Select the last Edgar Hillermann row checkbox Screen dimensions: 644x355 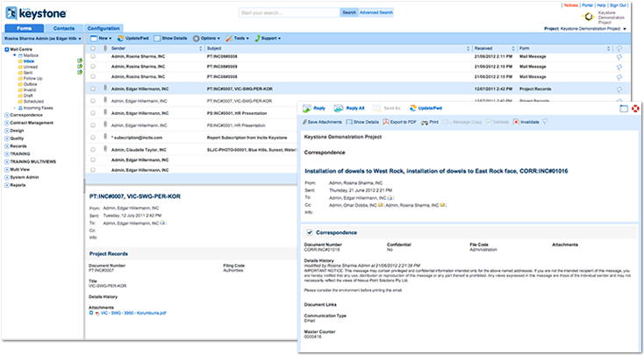(93, 170)
